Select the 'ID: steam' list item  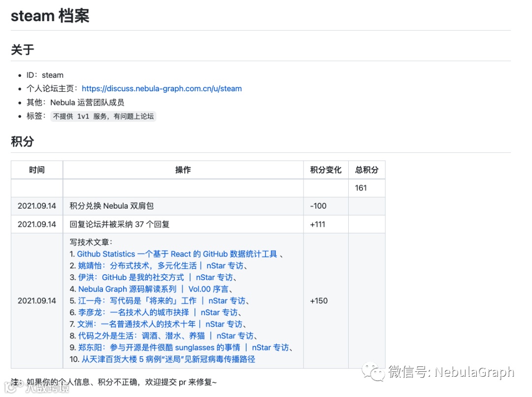click(45, 75)
